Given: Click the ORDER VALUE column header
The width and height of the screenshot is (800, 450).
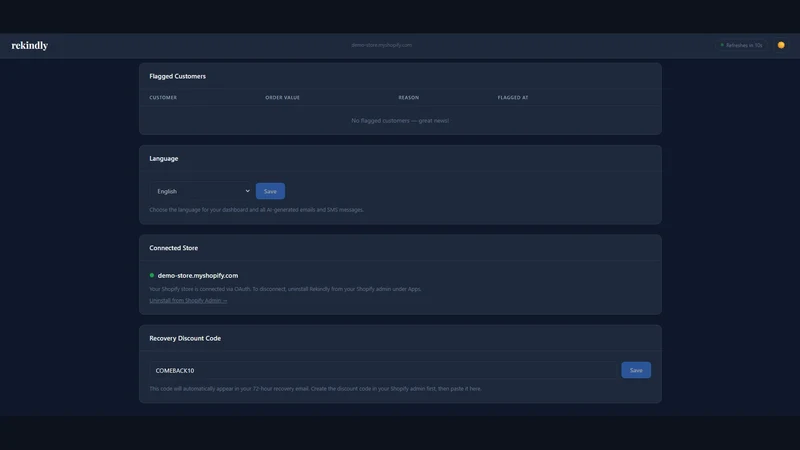Looking at the screenshot, I should tap(283, 97).
